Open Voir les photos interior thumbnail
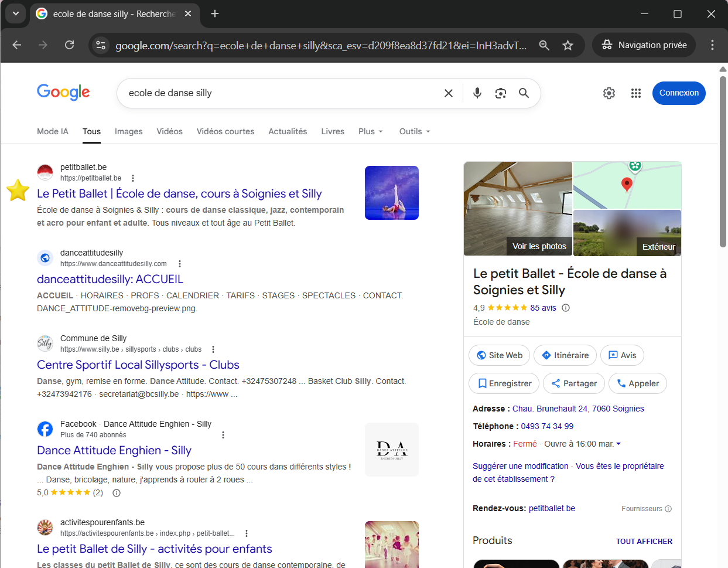The width and height of the screenshot is (728, 568). (x=518, y=209)
